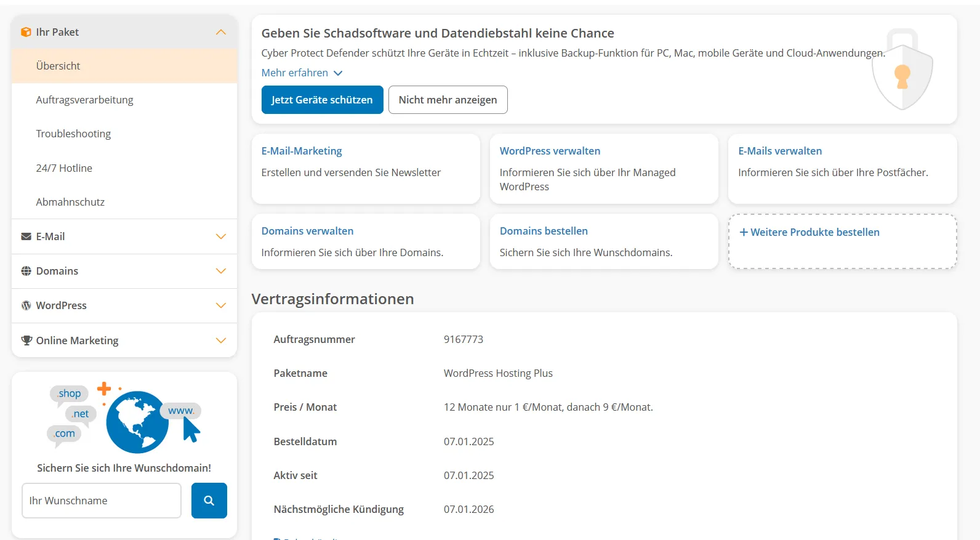Expand the Mehr erfahren details
The width and height of the screenshot is (980, 540).
click(302, 73)
